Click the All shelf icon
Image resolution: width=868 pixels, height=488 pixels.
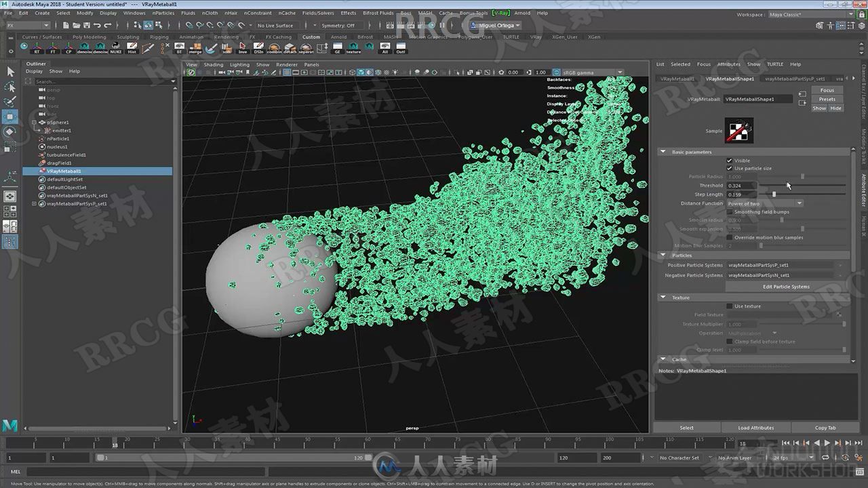pyautogui.click(x=385, y=48)
